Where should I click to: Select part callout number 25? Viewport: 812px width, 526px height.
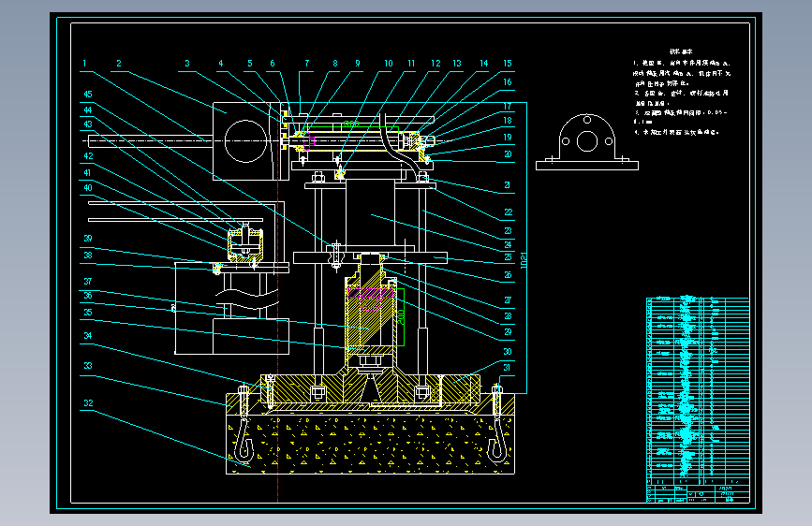pos(508,256)
